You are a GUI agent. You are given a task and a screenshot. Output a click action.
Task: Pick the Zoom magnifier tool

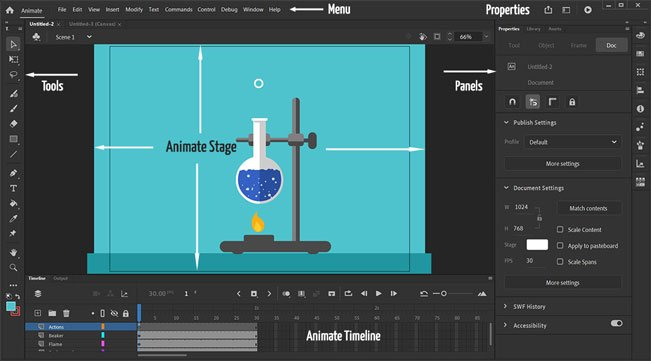pos(13,268)
